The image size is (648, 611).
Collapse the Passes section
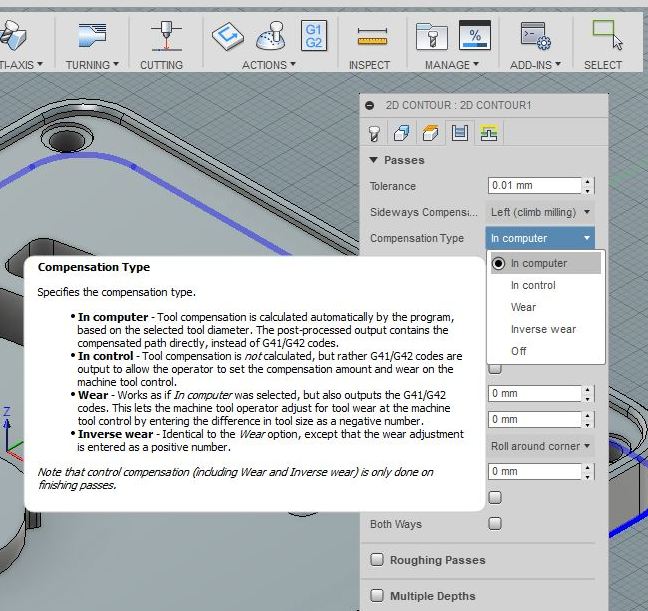[x=374, y=160]
